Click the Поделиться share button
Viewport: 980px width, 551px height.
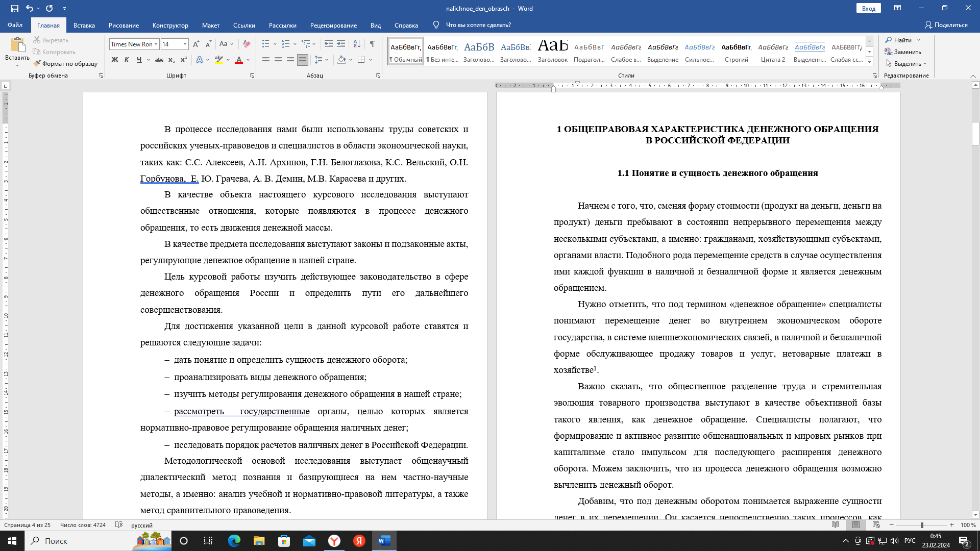tap(946, 25)
